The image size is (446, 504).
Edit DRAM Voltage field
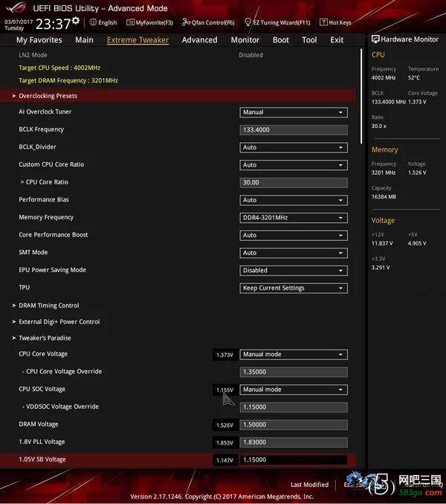(294, 424)
